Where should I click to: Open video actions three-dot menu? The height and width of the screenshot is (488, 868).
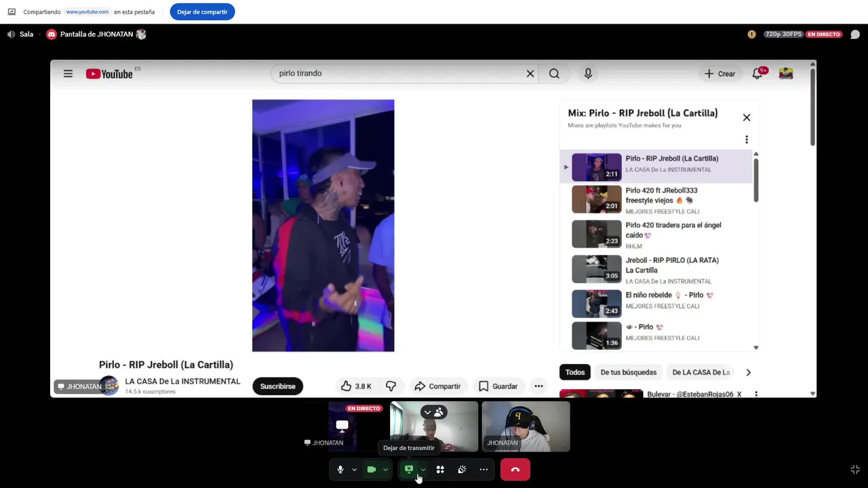click(x=538, y=386)
